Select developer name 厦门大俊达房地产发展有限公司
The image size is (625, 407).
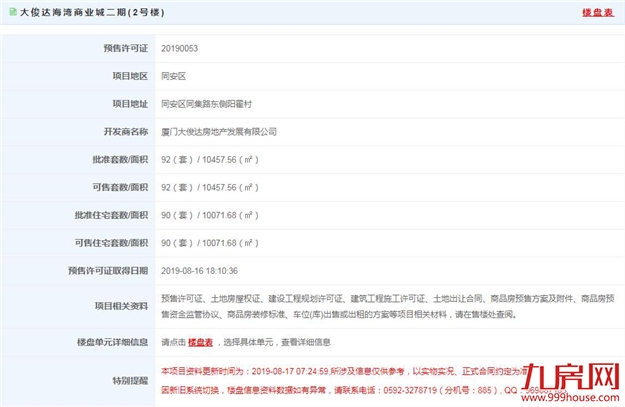tap(219, 132)
